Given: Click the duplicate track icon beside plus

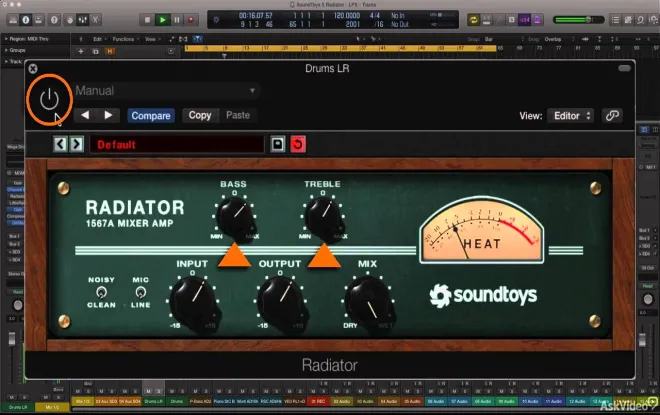Looking at the screenshot, I should (96, 51).
